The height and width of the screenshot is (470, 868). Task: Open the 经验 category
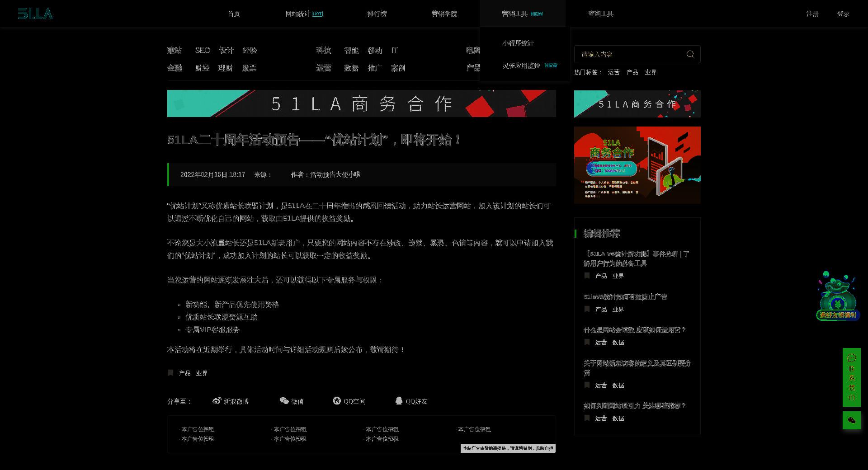250,51
